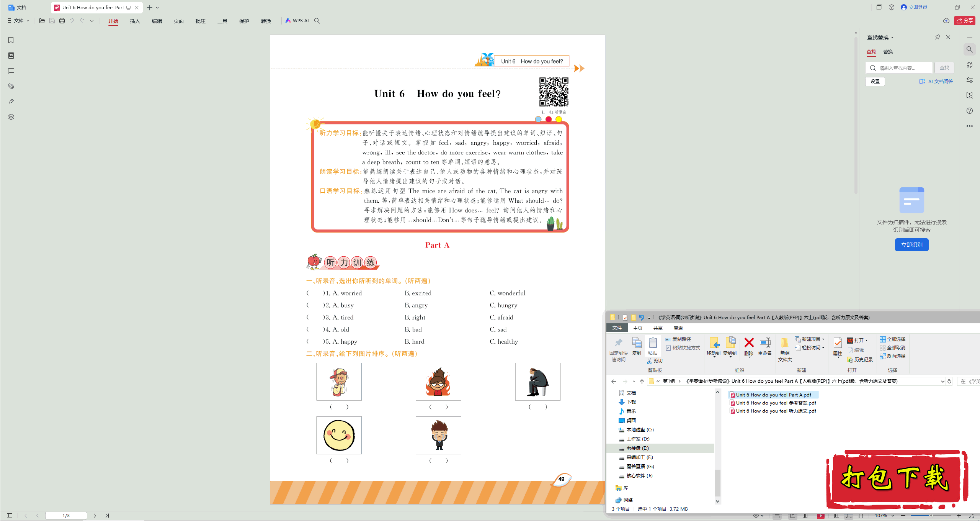980x521 pixels.
Task: Toggle two-page view in status bar
Action: tap(805, 516)
